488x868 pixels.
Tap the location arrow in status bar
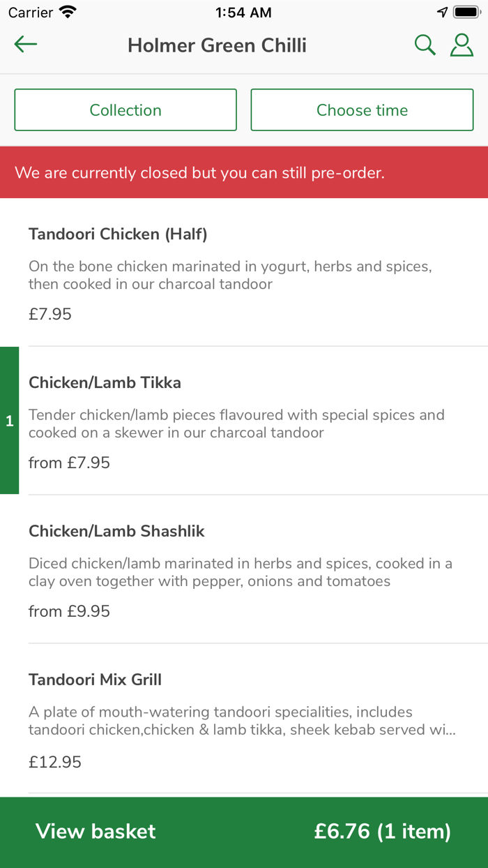pyautogui.click(x=442, y=13)
